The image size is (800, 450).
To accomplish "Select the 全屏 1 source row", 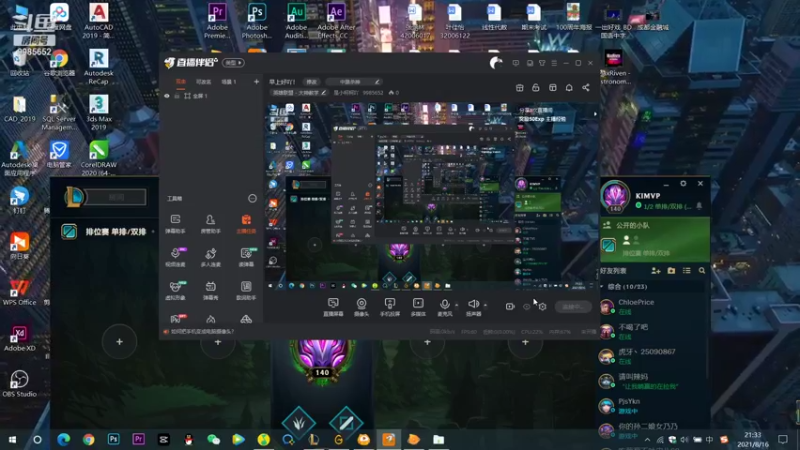I will [x=211, y=95].
